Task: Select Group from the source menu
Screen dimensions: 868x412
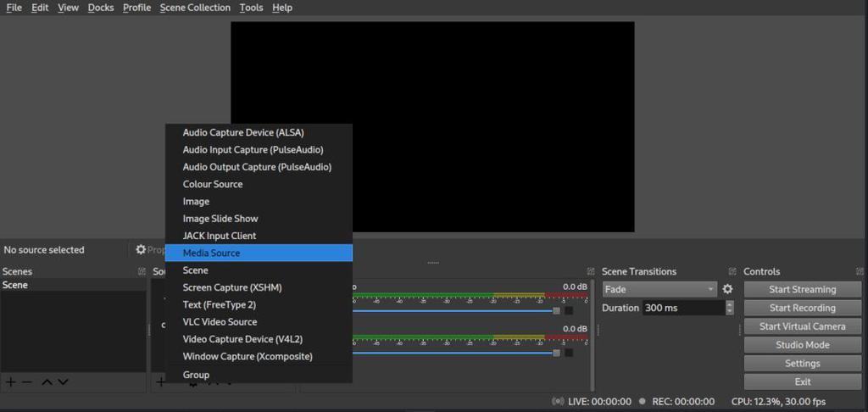Action: (x=259, y=375)
